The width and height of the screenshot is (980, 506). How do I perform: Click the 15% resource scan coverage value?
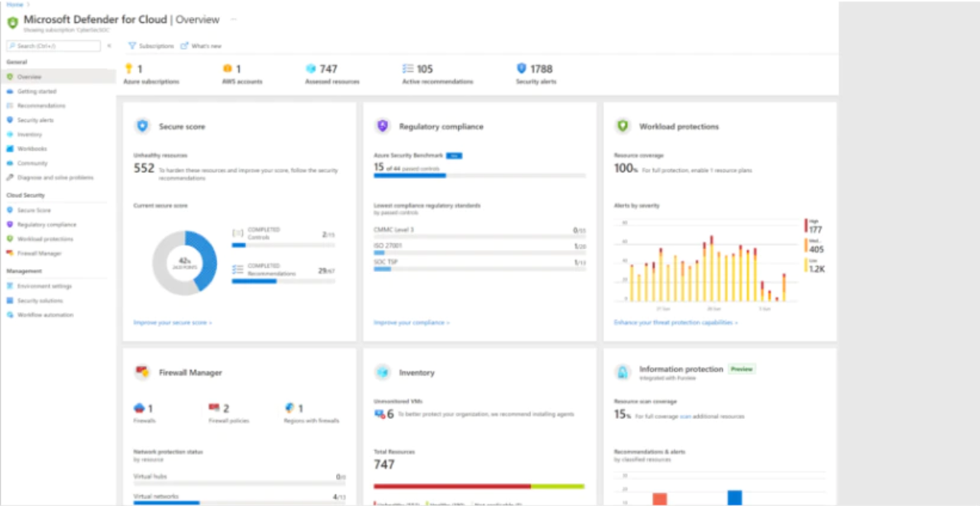(623, 415)
